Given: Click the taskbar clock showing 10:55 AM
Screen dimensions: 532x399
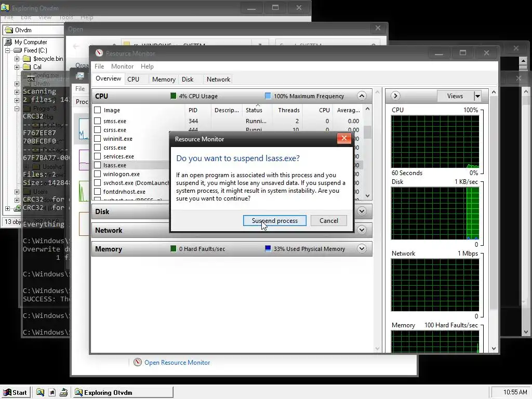Looking at the screenshot, I should pos(515,392).
